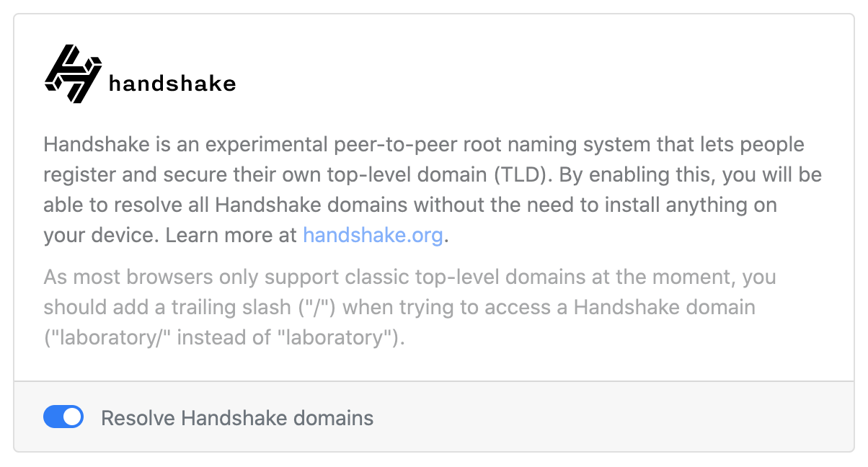Viewport: 868px width, 467px height.
Task: Click the white knob of the toggle switch
Action: (x=72, y=417)
